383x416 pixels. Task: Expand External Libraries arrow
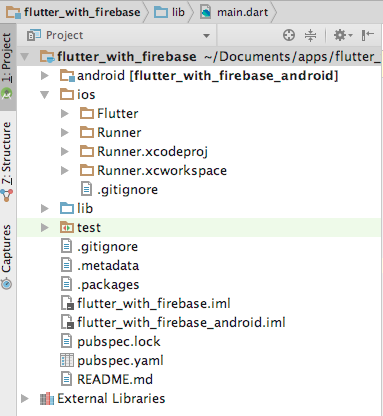25,399
